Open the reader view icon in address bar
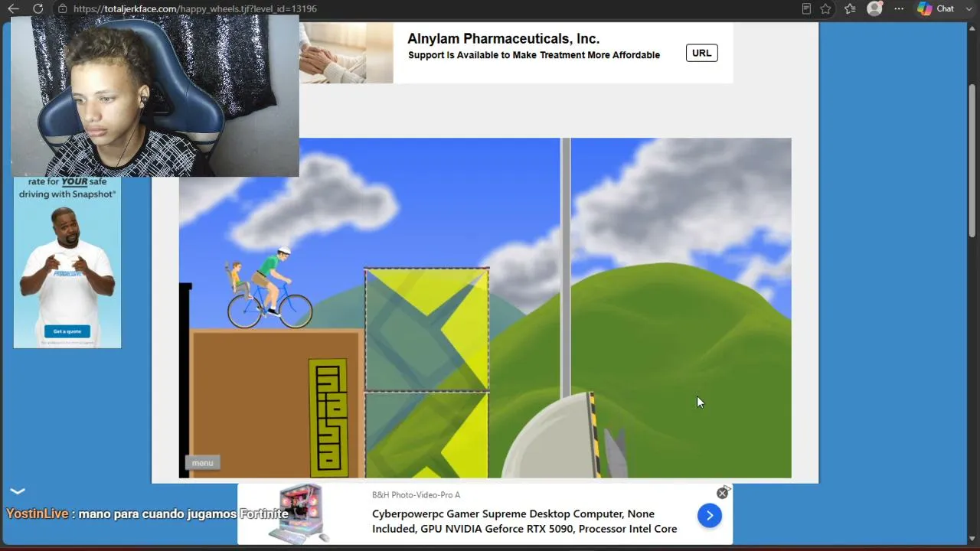Image resolution: width=980 pixels, height=551 pixels. point(806,8)
